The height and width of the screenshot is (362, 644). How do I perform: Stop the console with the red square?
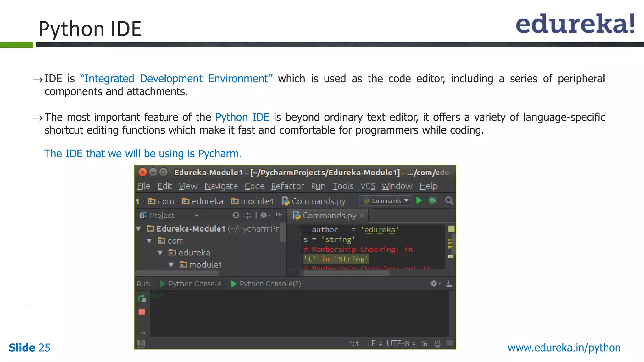pyautogui.click(x=142, y=312)
